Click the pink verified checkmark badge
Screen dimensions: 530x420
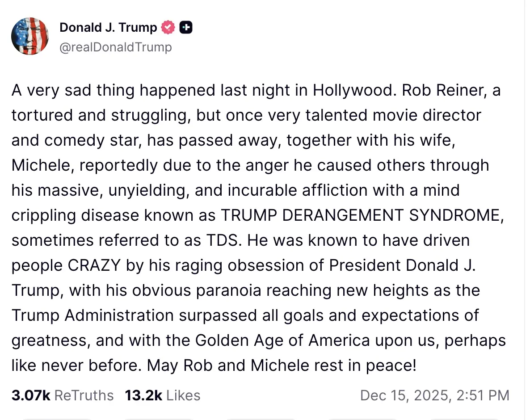[x=167, y=27]
